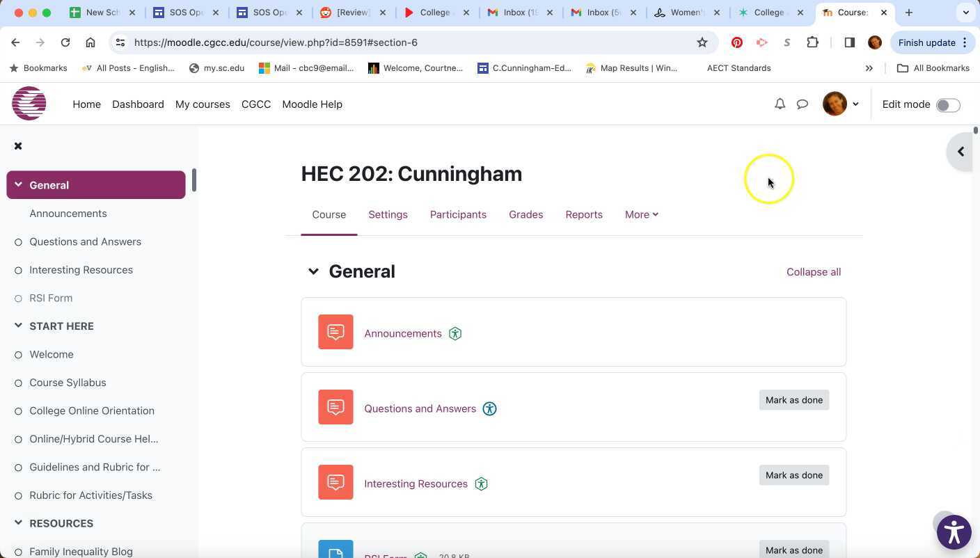Viewport: 980px width, 558px height.
Task: Click the Collapse all link
Action: click(813, 271)
